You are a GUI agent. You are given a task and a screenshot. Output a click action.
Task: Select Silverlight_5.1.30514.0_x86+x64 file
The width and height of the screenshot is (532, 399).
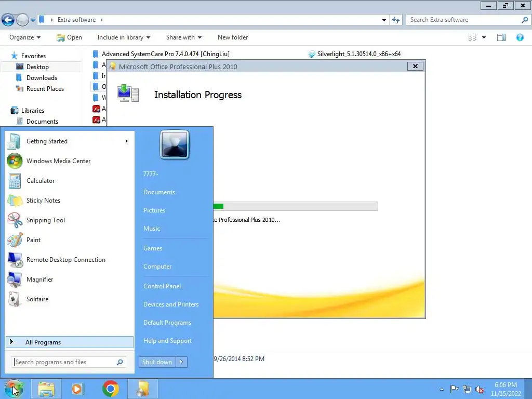pyautogui.click(x=355, y=54)
